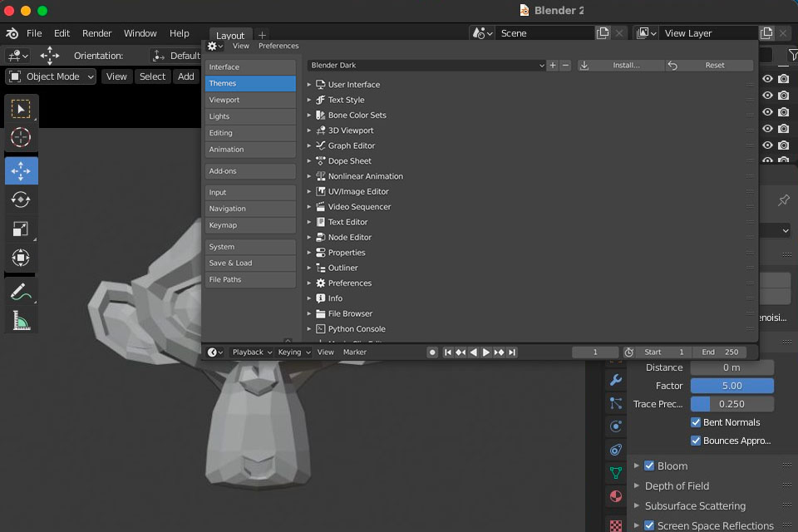
Task: Open the Particles properties tab icon
Action: tap(616, 403)
